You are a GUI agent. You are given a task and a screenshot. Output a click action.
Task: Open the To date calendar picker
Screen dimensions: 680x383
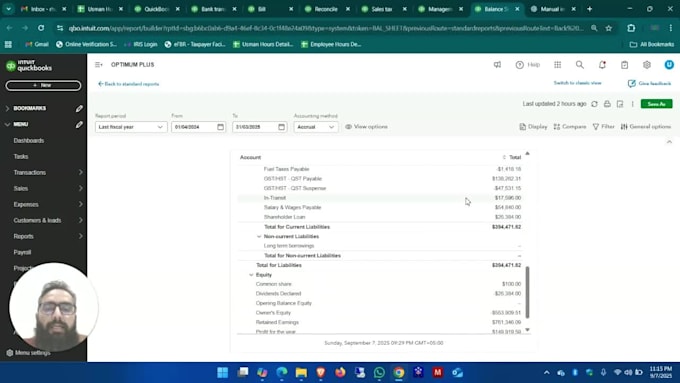[281, 127]
